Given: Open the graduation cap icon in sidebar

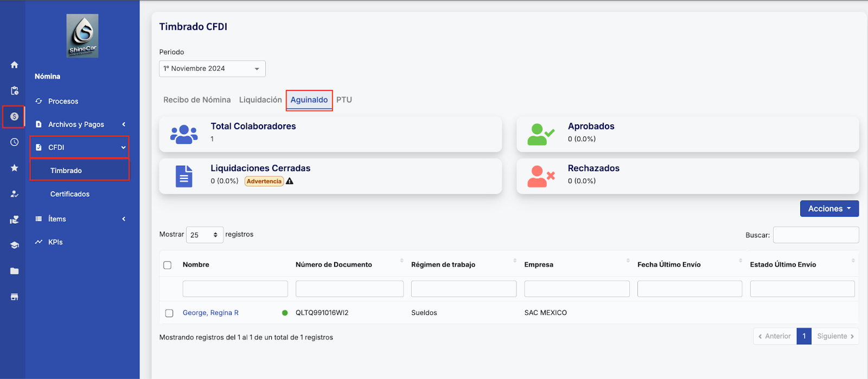Looking at the screenshot, I should click(x=15, y=245).
